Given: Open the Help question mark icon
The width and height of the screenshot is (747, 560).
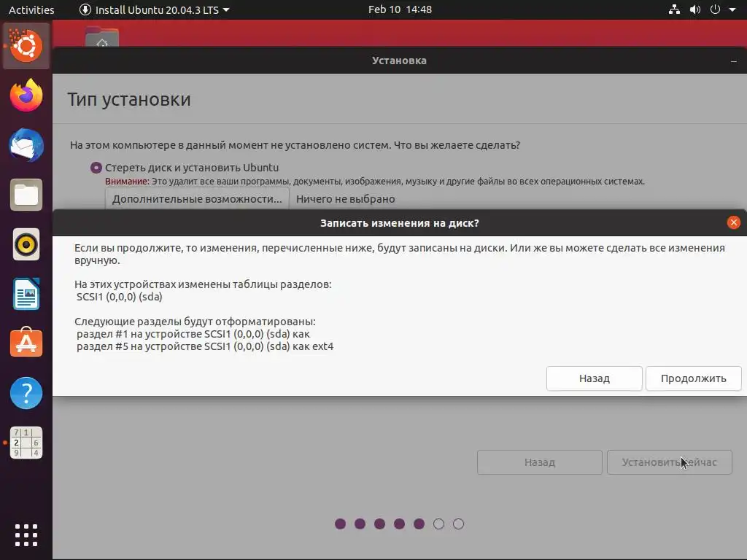Looking at the screenshot, I should pyautogui.click(x=26, y=393).
